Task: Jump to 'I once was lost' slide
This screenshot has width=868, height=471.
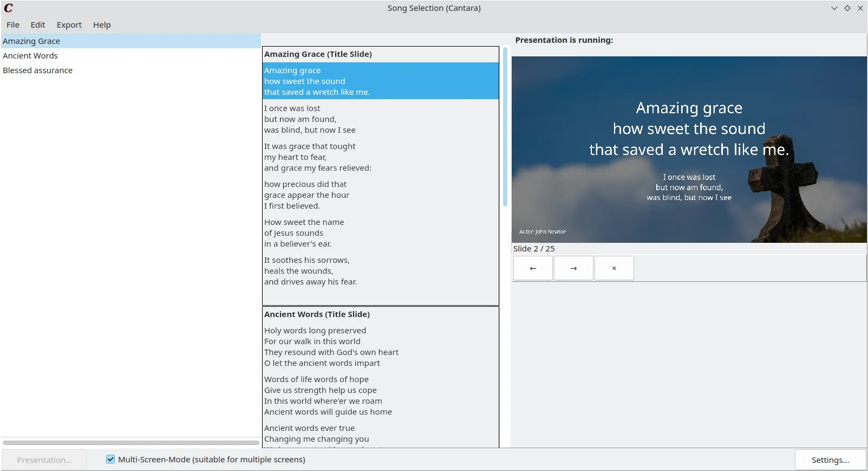Action: pos(380,119)
